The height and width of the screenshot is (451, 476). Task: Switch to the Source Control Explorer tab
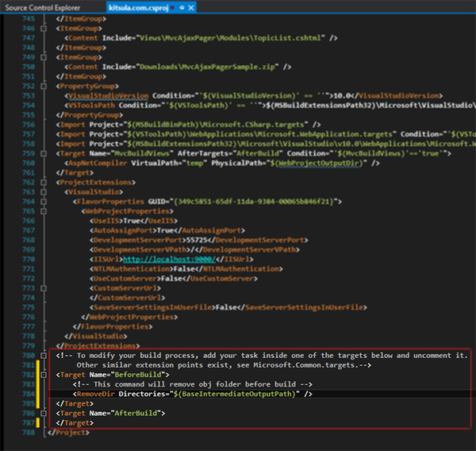click(x=43, y=8)
